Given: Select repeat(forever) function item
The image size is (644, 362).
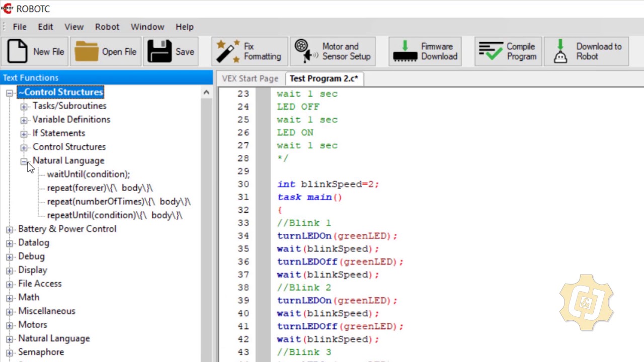Looking at the screenshot, I should 100,188.
